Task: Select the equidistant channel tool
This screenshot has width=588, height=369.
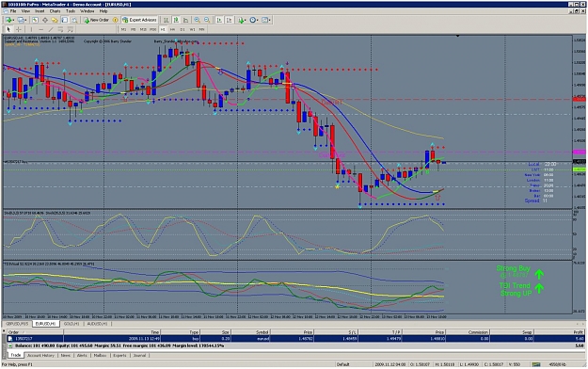Action: click(60, 29)
